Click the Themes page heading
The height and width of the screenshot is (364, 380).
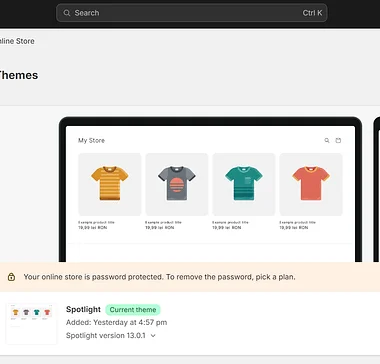pos(19,75)
